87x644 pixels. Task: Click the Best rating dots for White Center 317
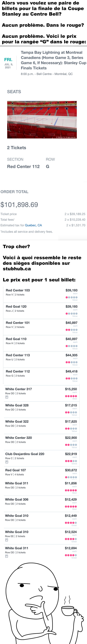[71, 396]
